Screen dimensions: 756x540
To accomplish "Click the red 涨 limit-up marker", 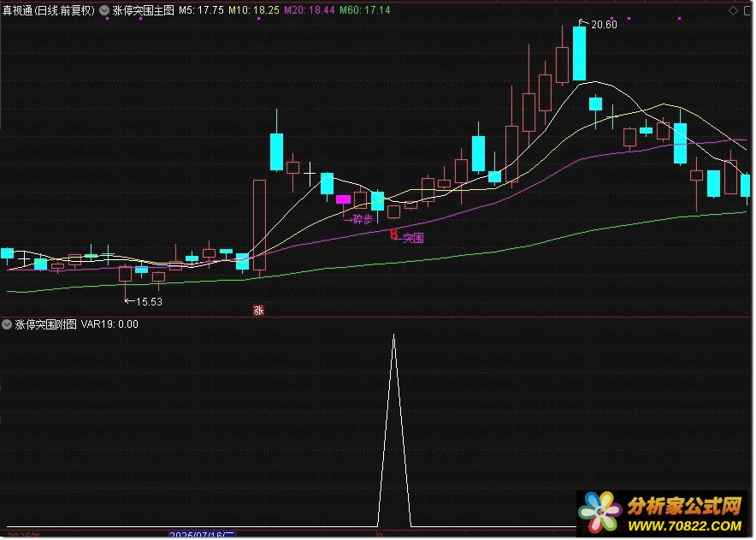I will [x=259, y=311].
